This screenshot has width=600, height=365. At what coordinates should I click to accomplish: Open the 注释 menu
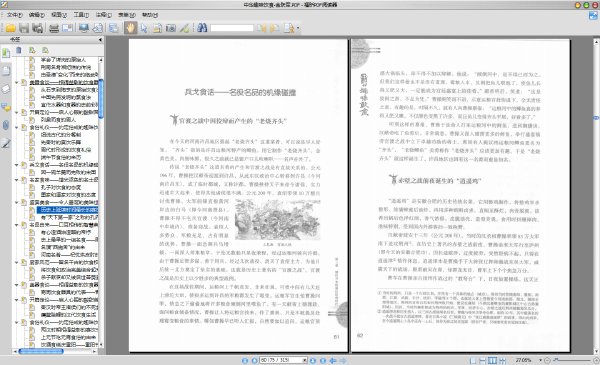point(103,15)
